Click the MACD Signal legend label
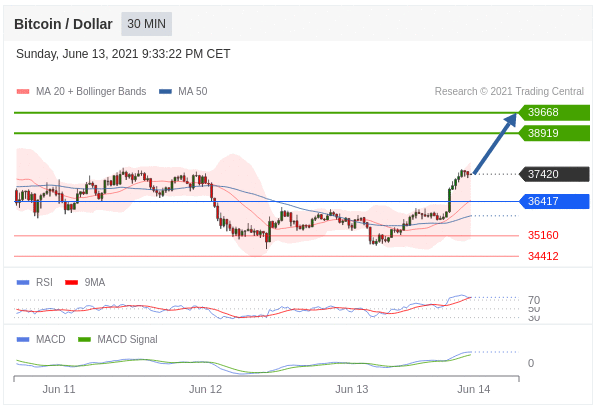596x408 pixels. pyautogui.click(x=127, y=339)
